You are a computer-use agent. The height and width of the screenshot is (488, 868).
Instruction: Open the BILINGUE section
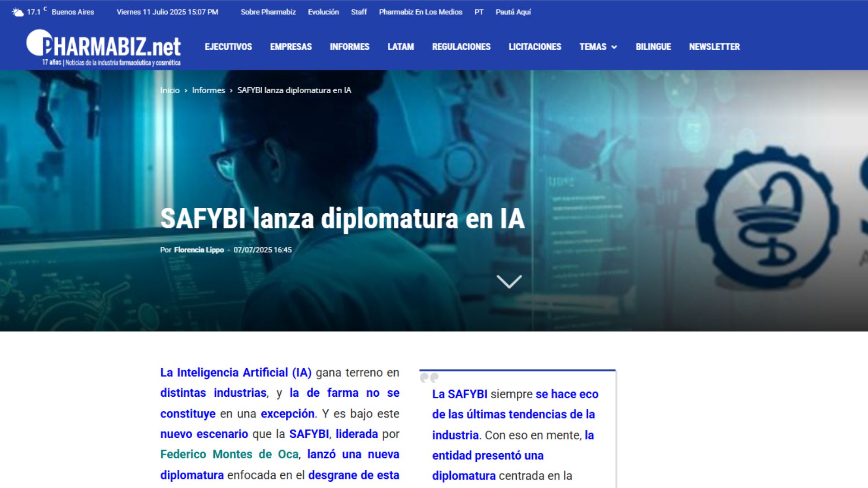coord(653,47)
